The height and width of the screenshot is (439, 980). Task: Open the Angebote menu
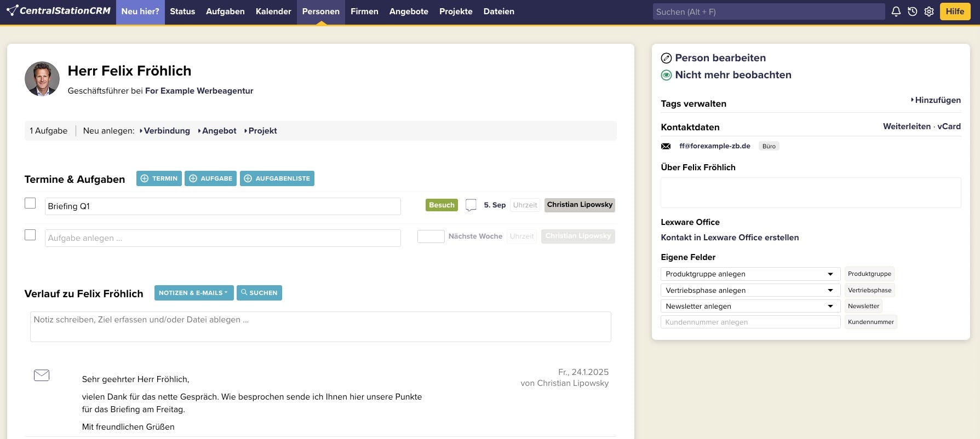[409, 11]
